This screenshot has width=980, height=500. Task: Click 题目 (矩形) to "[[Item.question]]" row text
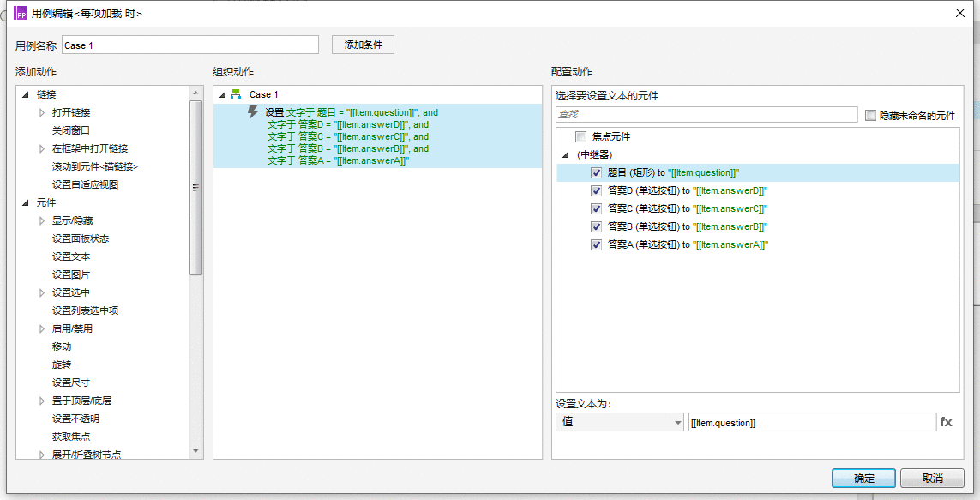pos(673,172)
